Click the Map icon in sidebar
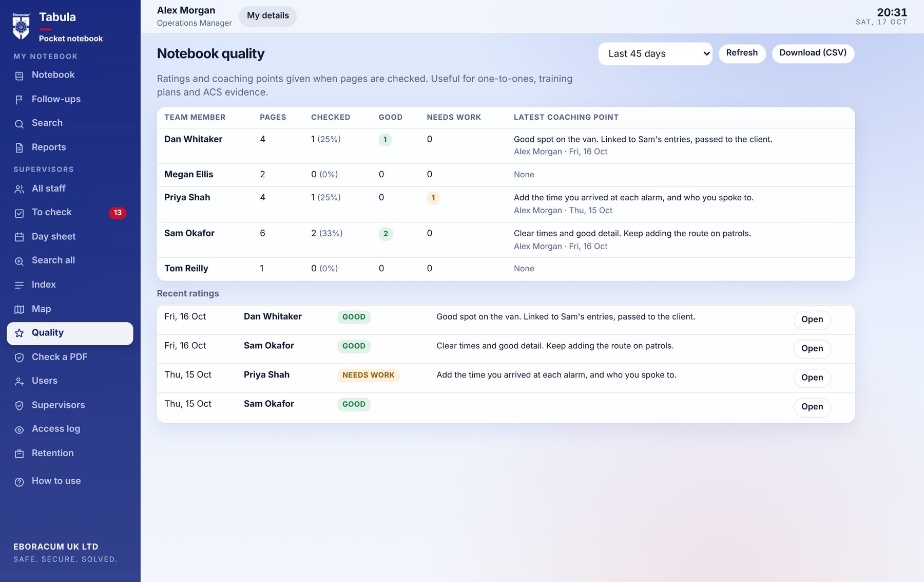The height and width of the screenshot is (582, 924). point(20,309)
